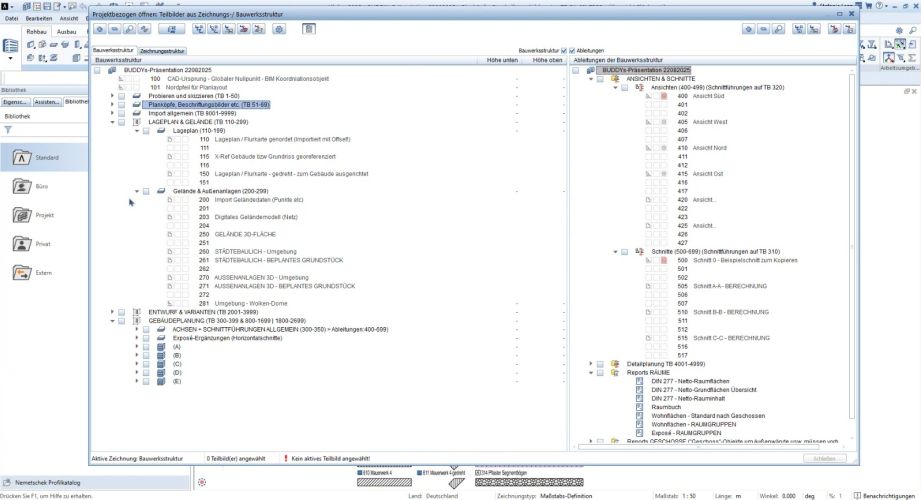The width and height of the screenshot is (921, 500).
Task: Click the Höhe unten column header
Action: click(x=501, y=60)
